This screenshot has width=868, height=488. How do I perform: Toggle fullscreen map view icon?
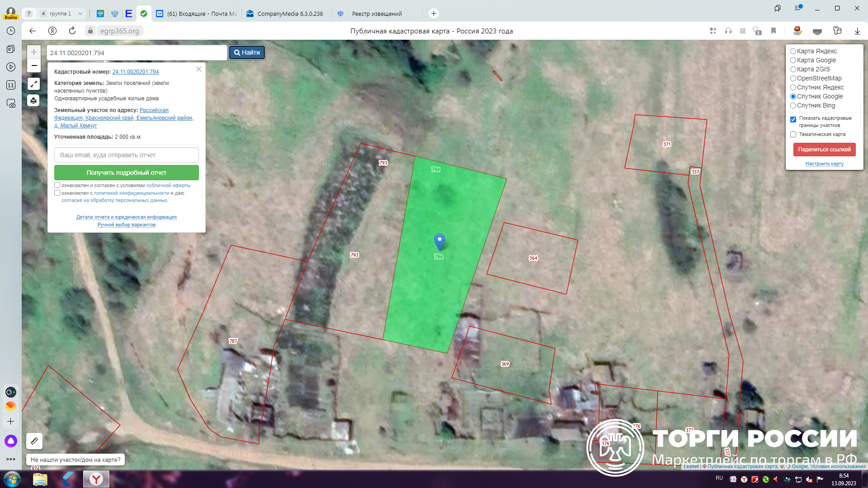tap(34, 84)
